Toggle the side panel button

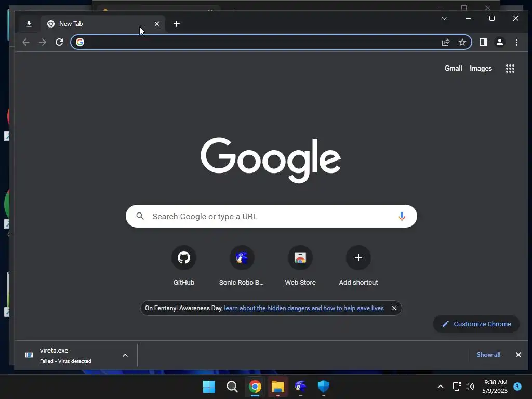(483, 42)
